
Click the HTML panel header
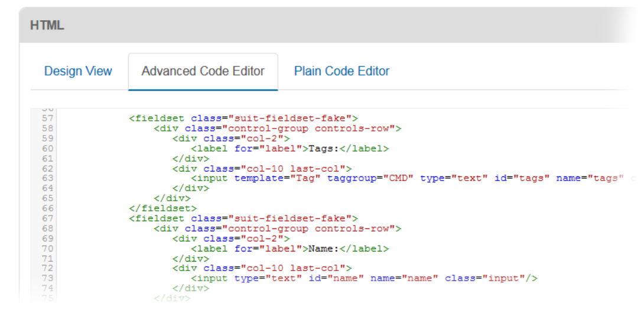coord(47,25)
